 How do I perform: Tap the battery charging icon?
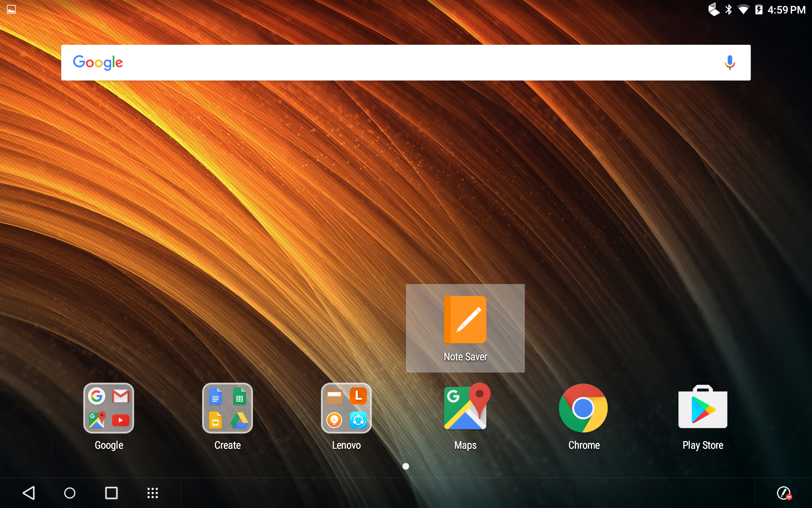point(759,9)
